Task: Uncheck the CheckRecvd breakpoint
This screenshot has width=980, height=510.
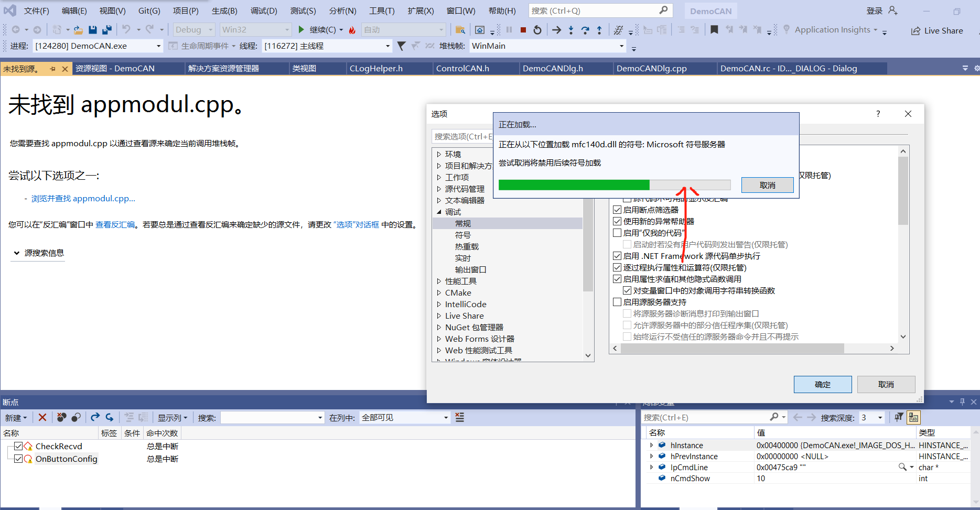Action: tap(18, 446)
